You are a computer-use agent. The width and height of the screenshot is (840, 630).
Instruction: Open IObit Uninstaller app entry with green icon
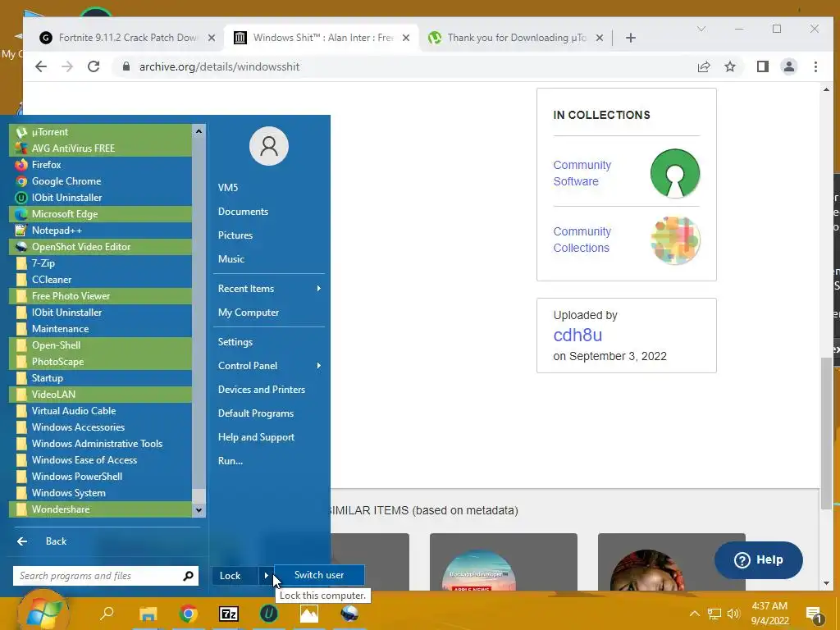point(100,198)
